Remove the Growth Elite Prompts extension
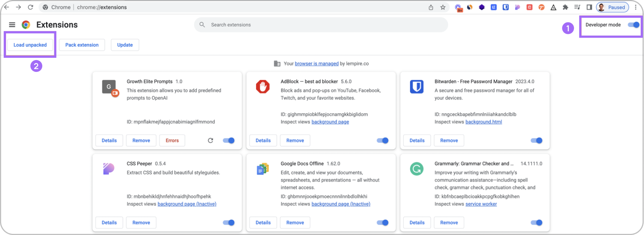 pyautogui.click(x=141, y=140)
